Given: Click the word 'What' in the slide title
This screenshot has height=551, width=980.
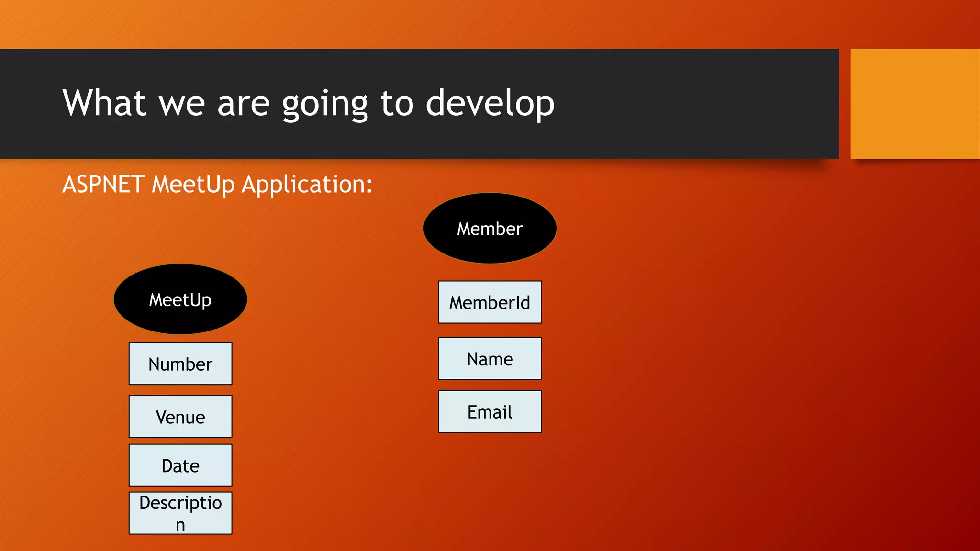Looking at the screenshot, I should [104, 103].
